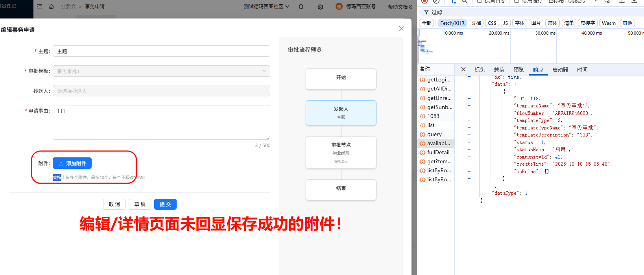Select the getUnre... request row
644x275 pixels.
point(436,98)
